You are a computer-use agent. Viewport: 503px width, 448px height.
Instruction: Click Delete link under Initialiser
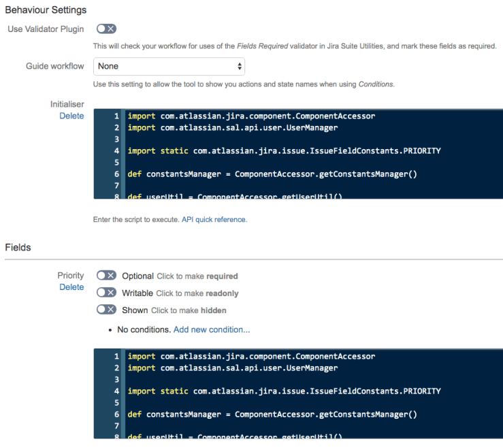click(x=71, y=116)
